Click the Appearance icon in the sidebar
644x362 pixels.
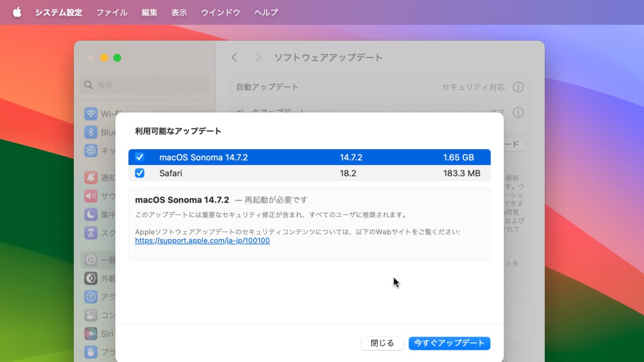(x=91, y=278)
